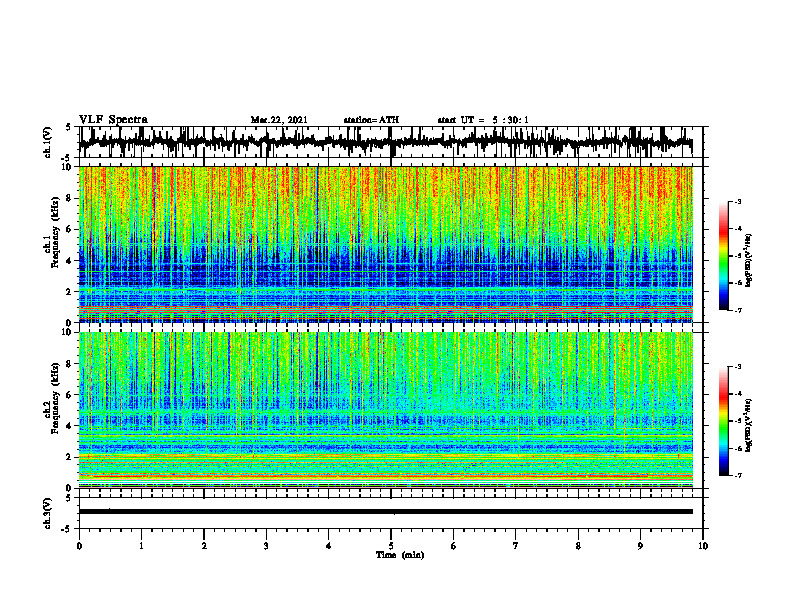Click the ch.1 Frequency (kHz) axis label
Viewport: 792px width, 612px height.
(52, 231)
